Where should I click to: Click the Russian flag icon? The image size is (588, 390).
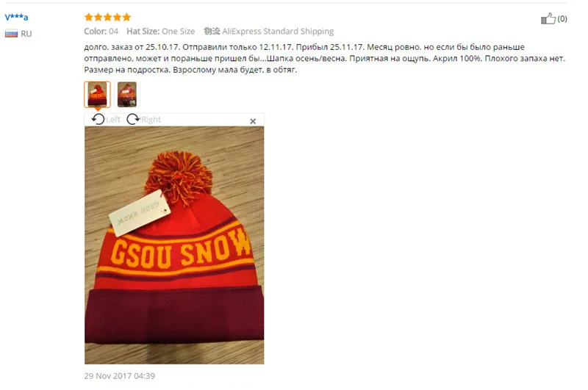(x=11, y=34)
